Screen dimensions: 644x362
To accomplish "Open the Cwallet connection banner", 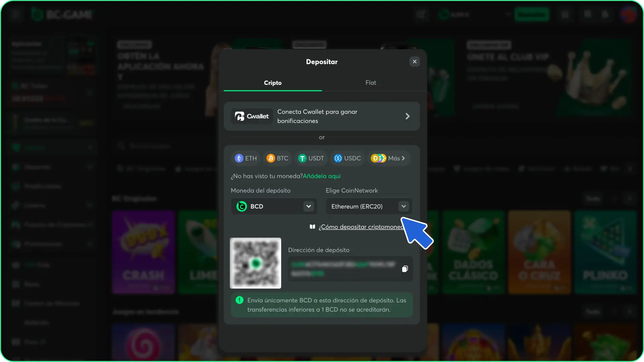I will (x=322, y=116).
